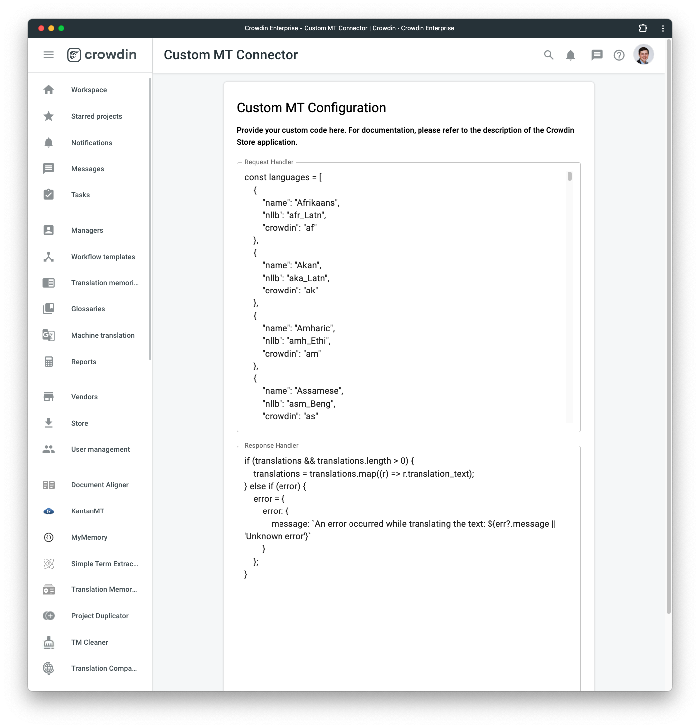Screen dimensions: 700x728
Task: Click the "} else if (error) {" line
Action: pyautogui.click(x=275, y=486)
